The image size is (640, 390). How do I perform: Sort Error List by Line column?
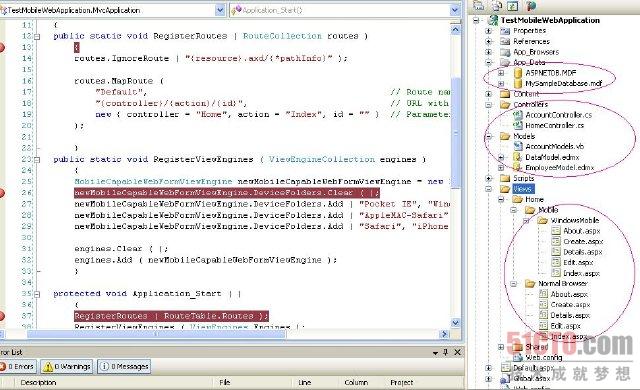[x=304, y=382]
